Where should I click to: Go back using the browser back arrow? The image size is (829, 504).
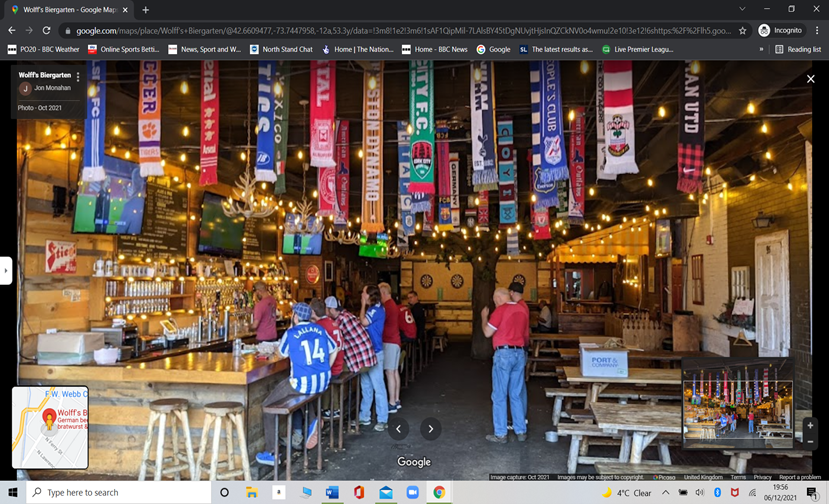(12, 31)
